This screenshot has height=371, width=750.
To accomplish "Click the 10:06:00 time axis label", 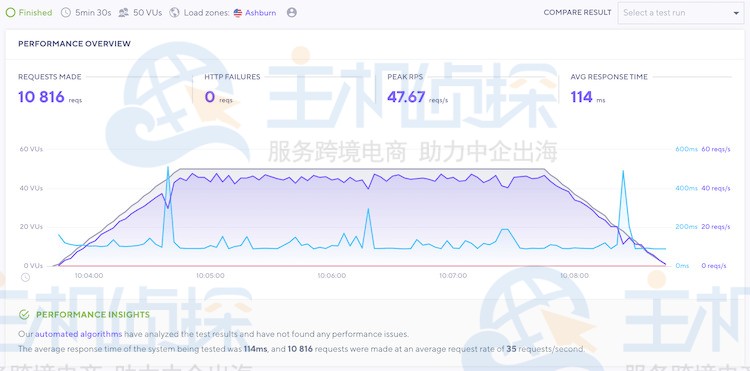I will click(x=331, y=276).
